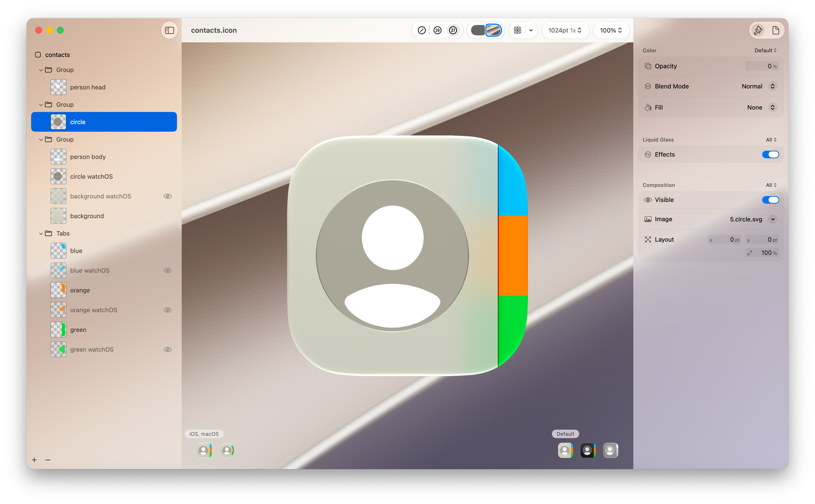Select the blue layer
The image size is (815, 504).
click(x=104, y=251)
